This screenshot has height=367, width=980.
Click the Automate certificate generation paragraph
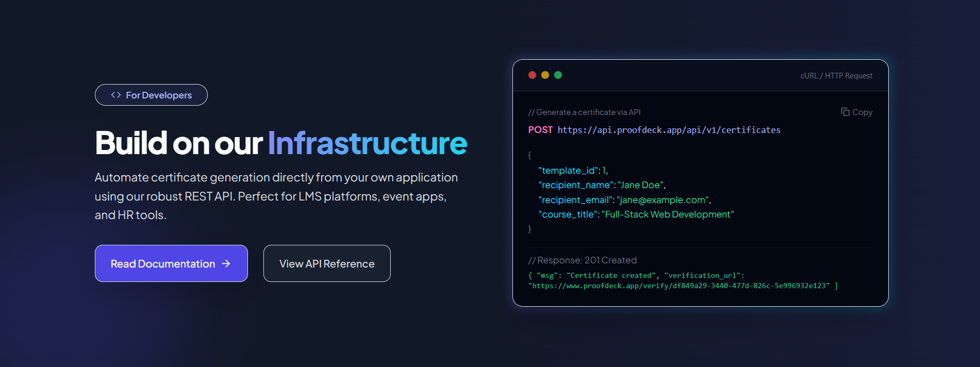point(276,196)
